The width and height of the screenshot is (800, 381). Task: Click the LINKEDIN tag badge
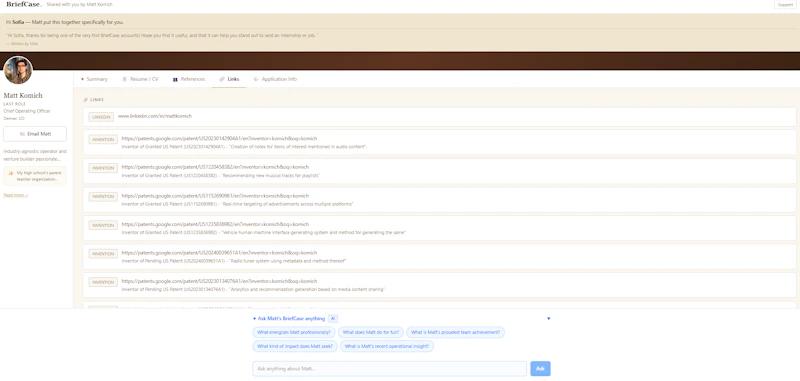click(101, 117)
